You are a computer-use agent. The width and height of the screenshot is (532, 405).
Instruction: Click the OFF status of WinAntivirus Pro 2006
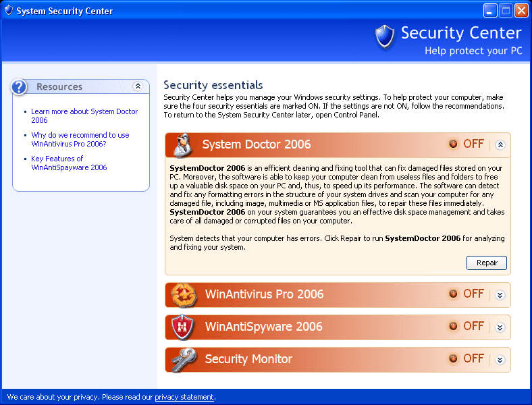click(474, 294)
